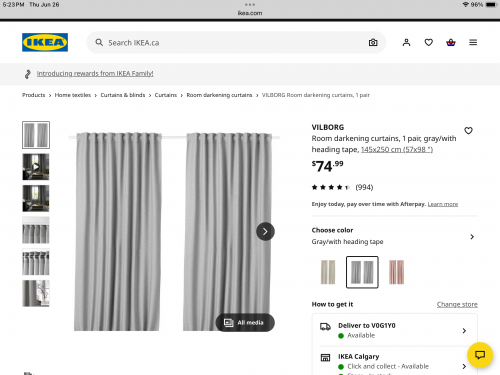This screenshot has height=375, width=500.
Task: Open Introducing rewards from IKEA Family link
Action: pos(95,73)
